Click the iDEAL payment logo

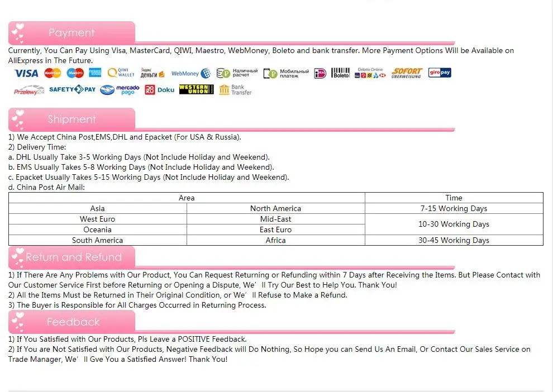pyautogui.click(x=320, y=73)
